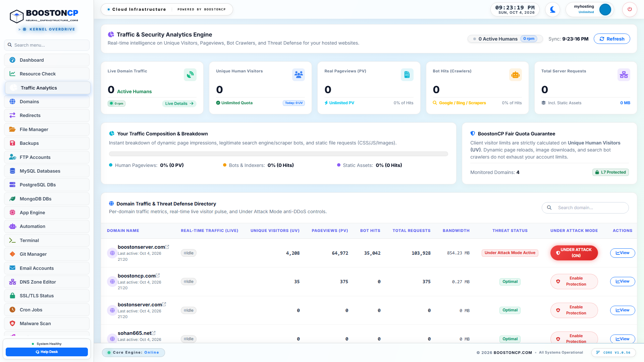Click the Cron Jobs clock icon
Screen dimensions: 644x362
12,310
